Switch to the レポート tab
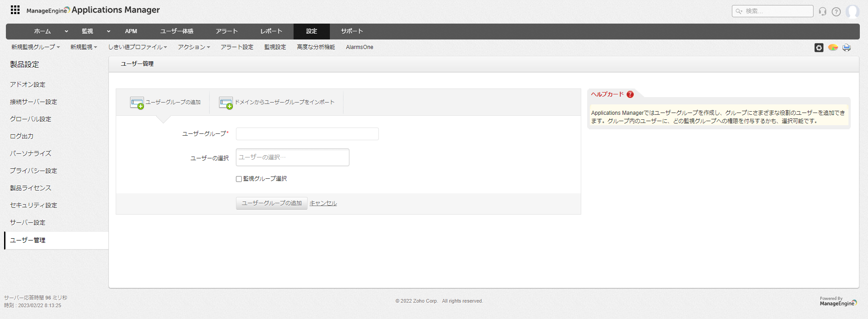868x319 pixels. (271, 31)
